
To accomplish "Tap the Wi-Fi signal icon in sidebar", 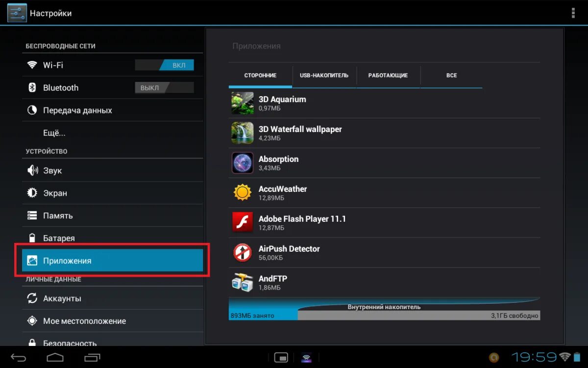I will point(32,65).
